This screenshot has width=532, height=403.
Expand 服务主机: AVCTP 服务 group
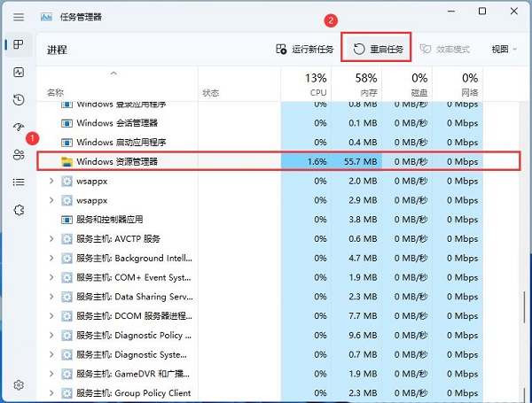point(51,239)
